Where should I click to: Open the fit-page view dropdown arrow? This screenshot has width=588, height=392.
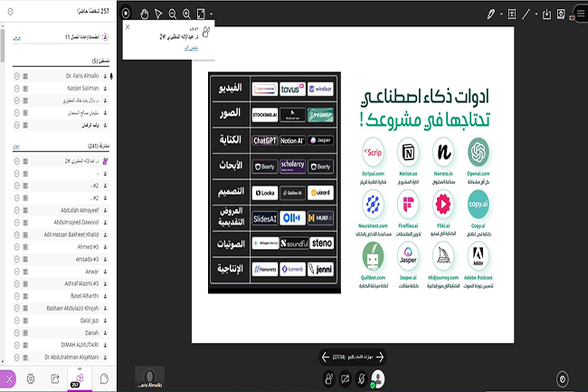pyautogui.click(x=212, y=14)
